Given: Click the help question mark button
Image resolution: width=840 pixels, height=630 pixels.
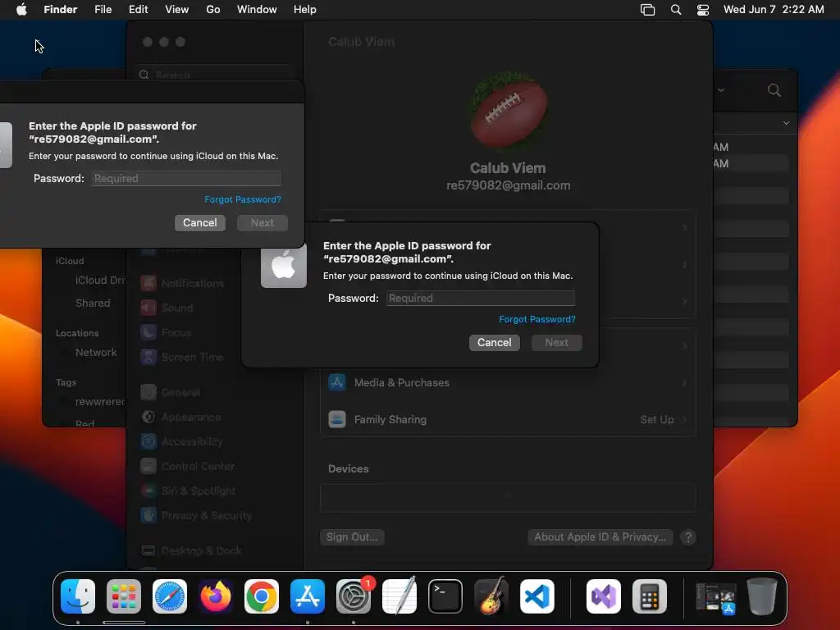Looking at the screenshot, I should 688,537.
